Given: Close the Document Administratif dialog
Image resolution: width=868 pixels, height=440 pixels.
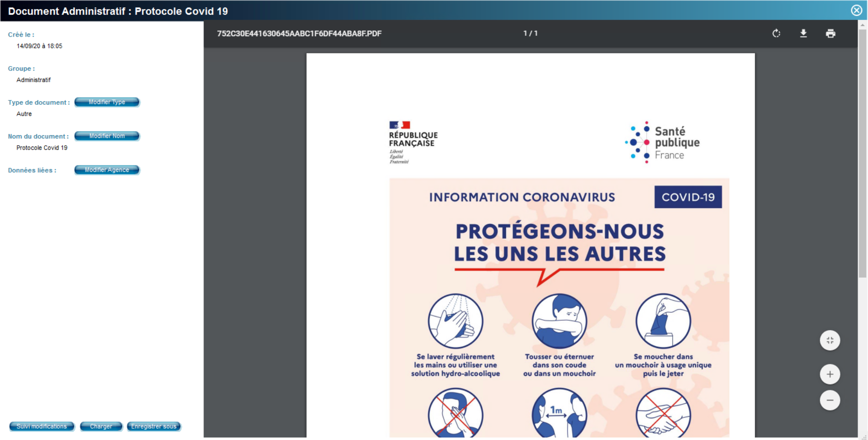Looking at the screenshot, I should (x=856, y=10).
